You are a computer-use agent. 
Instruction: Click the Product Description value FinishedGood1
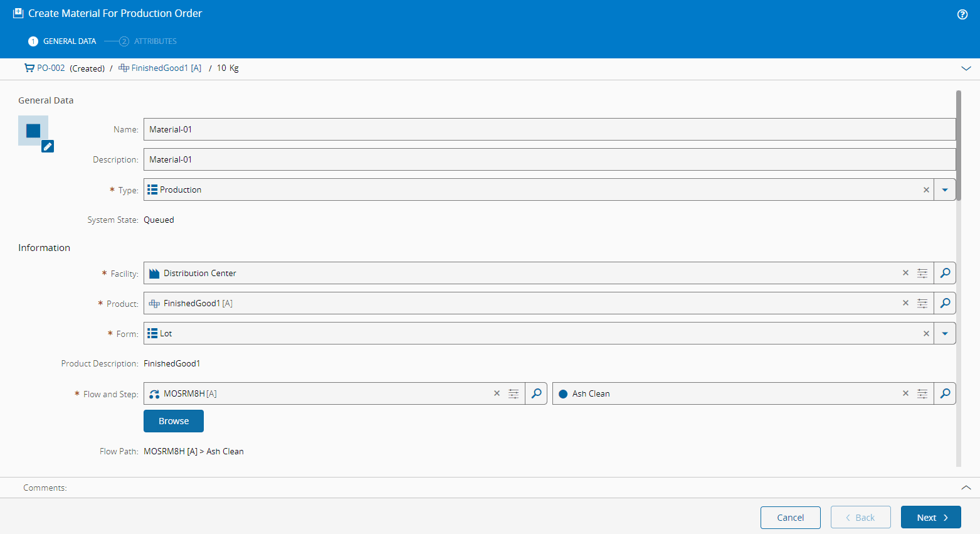pos(172,363)
